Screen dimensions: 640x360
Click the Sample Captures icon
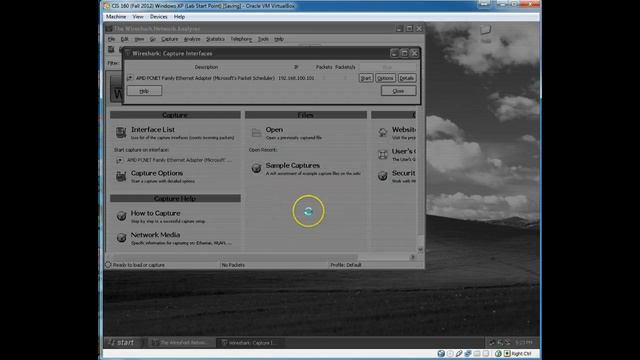pos(256,168)
